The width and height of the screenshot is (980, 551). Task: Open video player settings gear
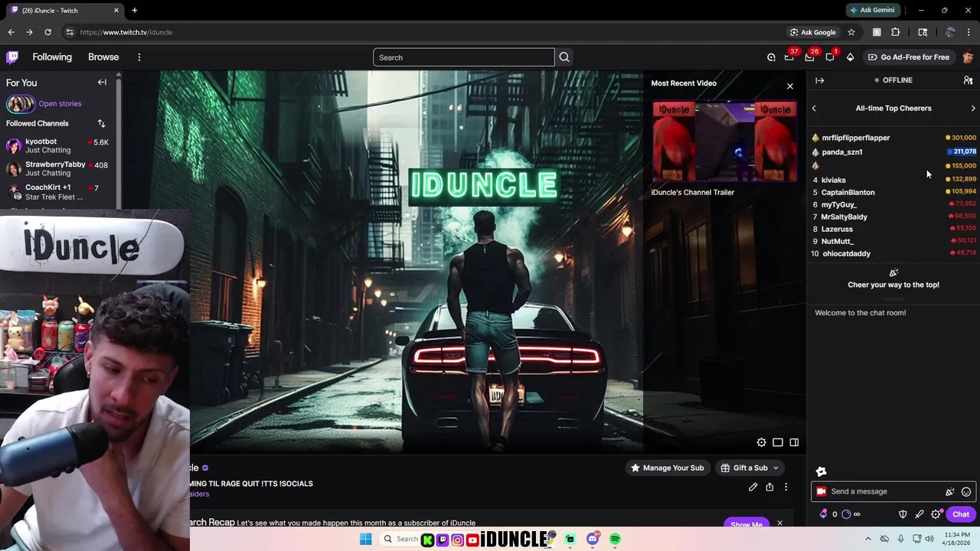pyautogui.click(x=761, y=442)
